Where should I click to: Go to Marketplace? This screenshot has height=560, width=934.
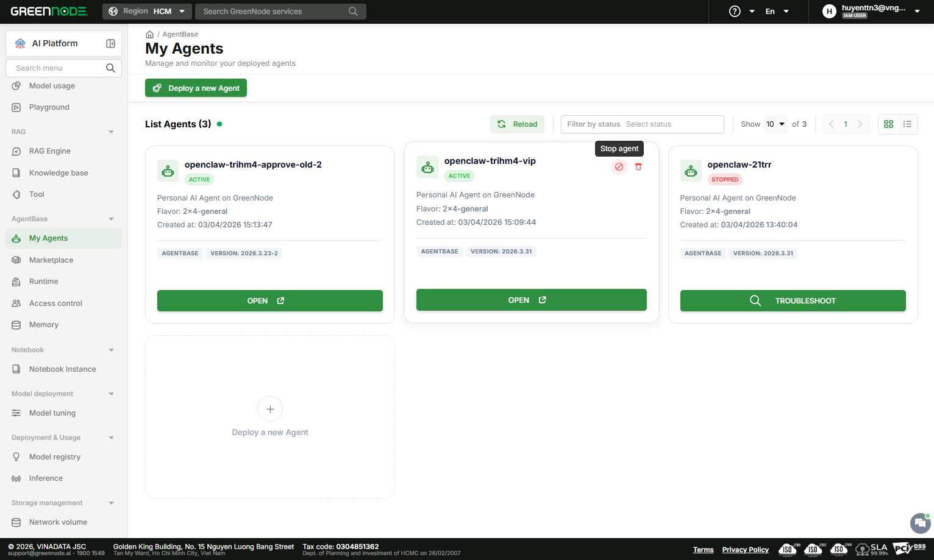pyautogui.click(x=63, y=260)
